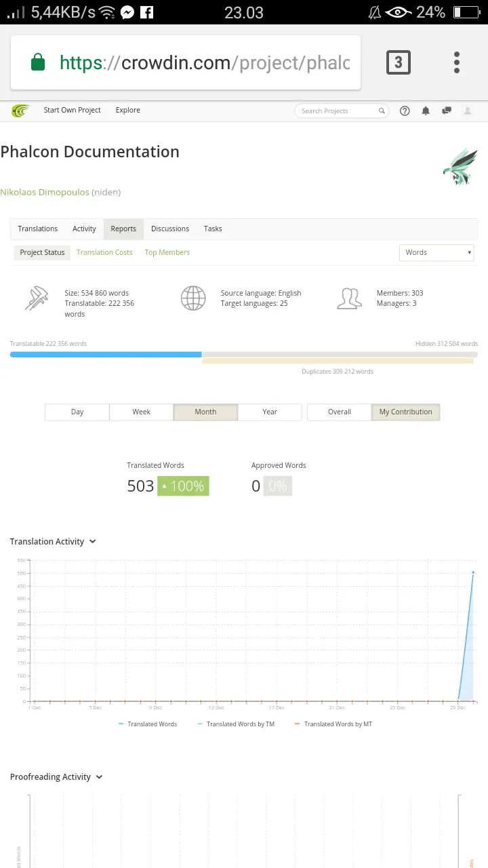The image size is (488, 868).
Task: Expand the Translation Activity chart menu
Action: pyautogui.click(x=93, y=541)
